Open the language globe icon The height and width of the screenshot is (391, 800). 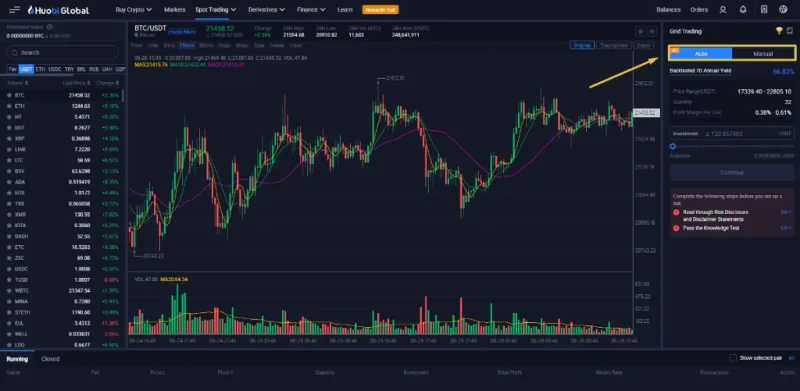(783, 10)
